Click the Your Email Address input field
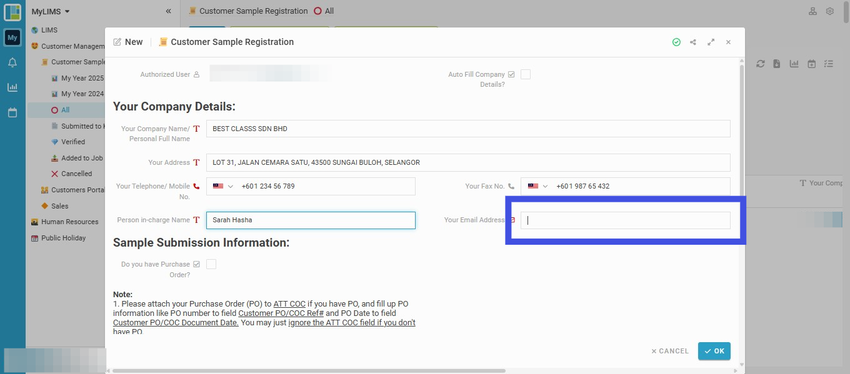850x374 pixels. tap(625, 220)
